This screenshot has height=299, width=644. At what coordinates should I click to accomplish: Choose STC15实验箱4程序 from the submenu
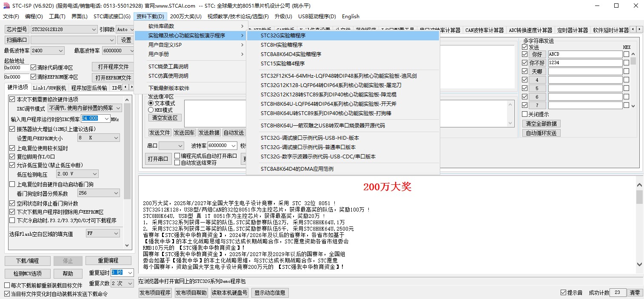(343, 64)
